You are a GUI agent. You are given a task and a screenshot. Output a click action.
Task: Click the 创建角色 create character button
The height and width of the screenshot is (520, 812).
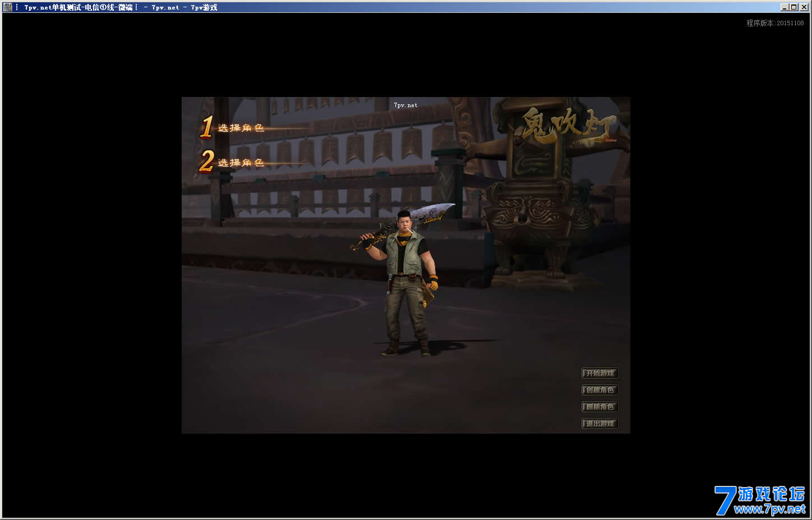pos(600,390)
